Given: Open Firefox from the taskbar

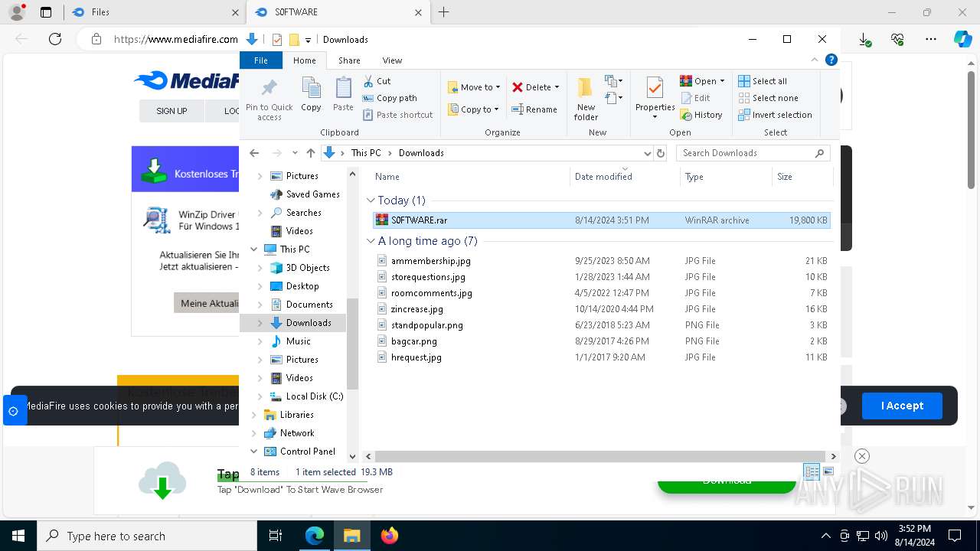Looking at the screenshot, I should click(390, 536).
